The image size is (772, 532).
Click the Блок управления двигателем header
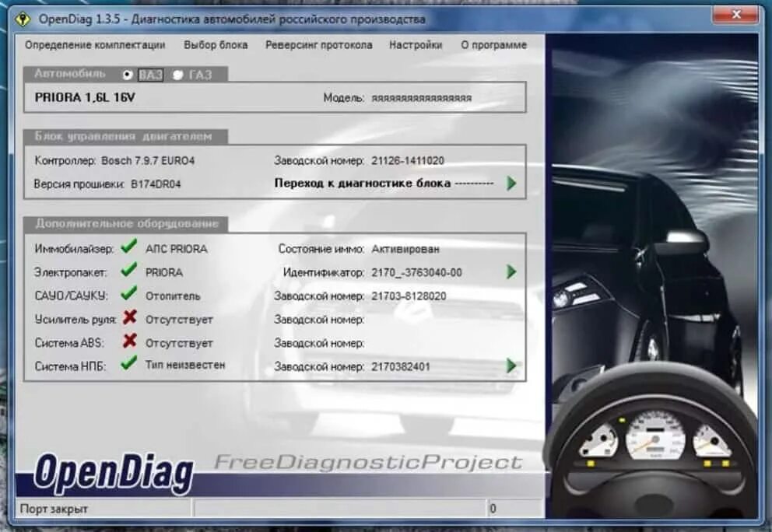pos(124,136)
